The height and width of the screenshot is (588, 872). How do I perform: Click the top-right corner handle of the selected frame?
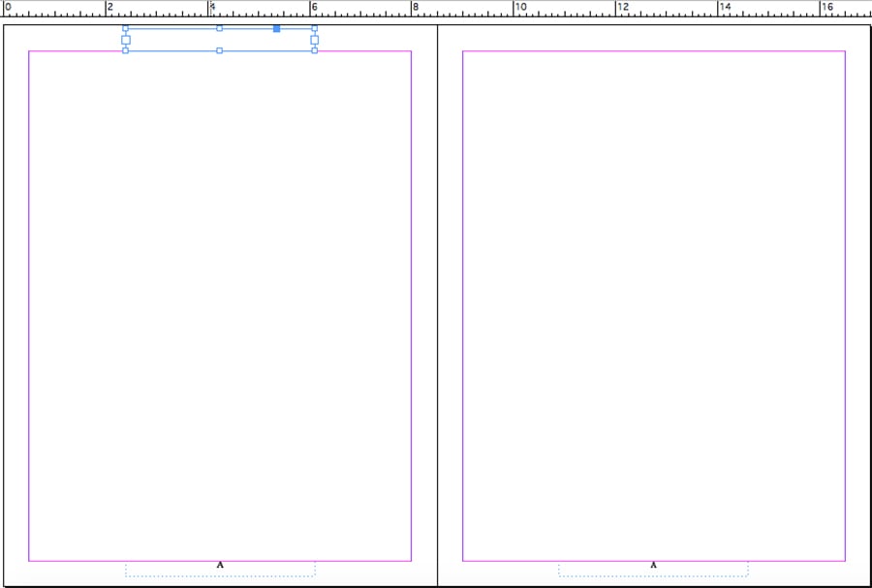(314, 29)
